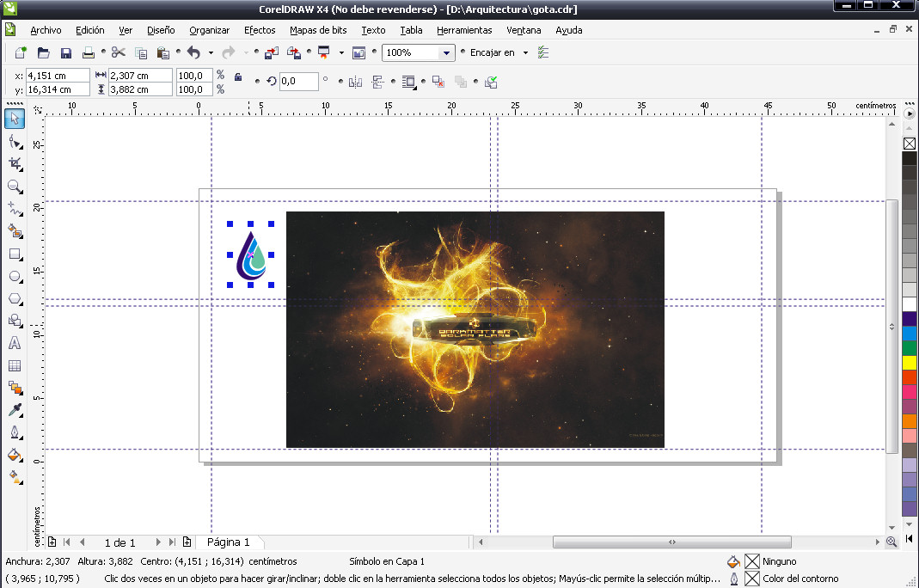Create a new document
The width and height of the screenshot is (919, 588).
coord(21,52)
